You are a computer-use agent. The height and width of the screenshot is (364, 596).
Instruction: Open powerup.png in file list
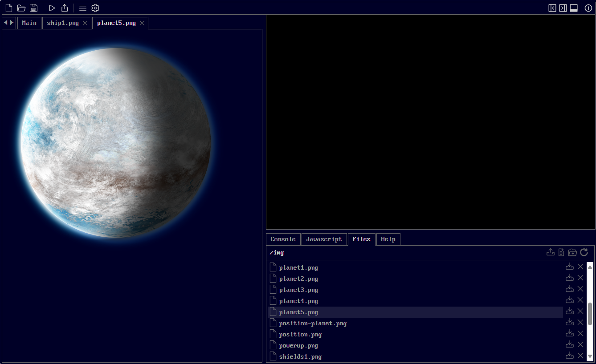click(x=416, y=345)
